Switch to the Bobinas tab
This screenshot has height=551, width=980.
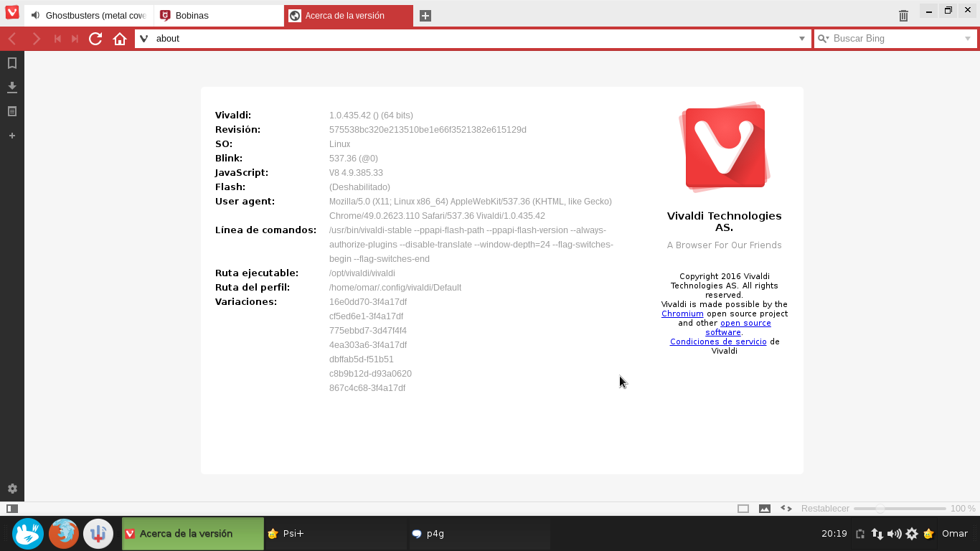[x=219, y=16]
